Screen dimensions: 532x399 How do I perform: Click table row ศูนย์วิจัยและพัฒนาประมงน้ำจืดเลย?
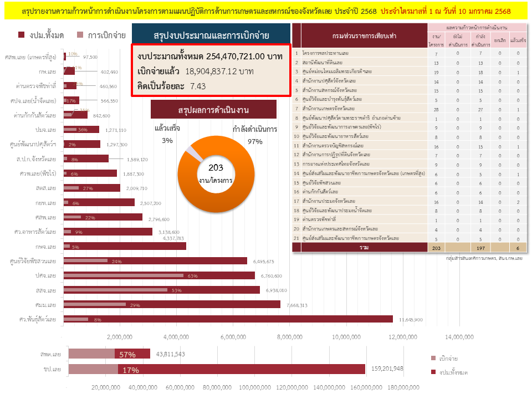point(410,211)
